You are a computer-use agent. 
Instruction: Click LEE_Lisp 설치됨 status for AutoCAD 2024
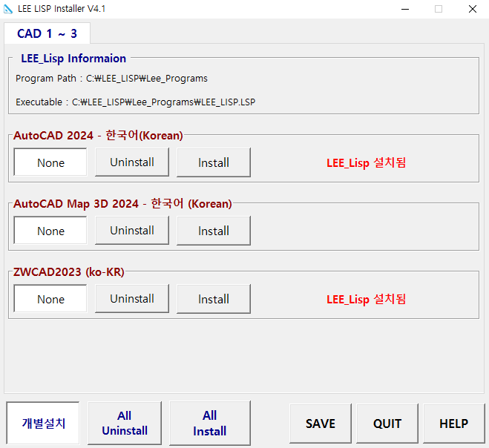(x=366, y=162)
